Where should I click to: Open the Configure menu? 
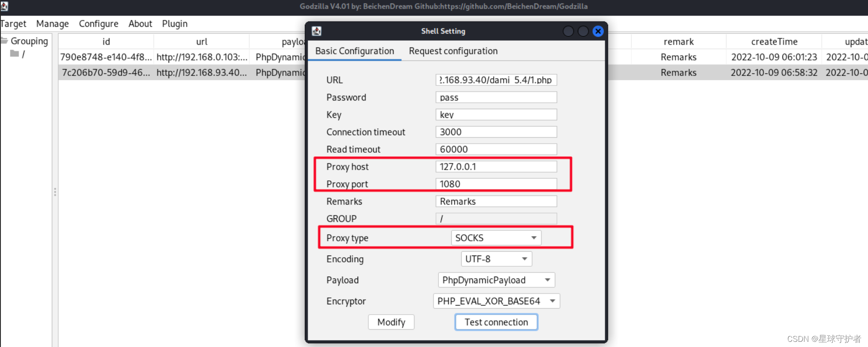[98, 24]
